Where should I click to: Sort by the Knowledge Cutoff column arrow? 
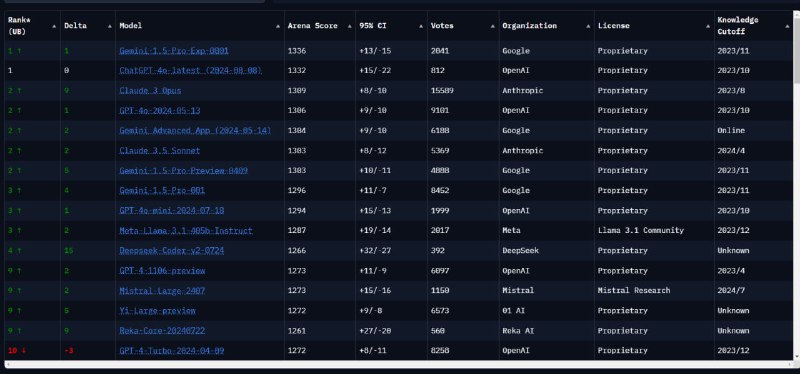click(787, 26)
